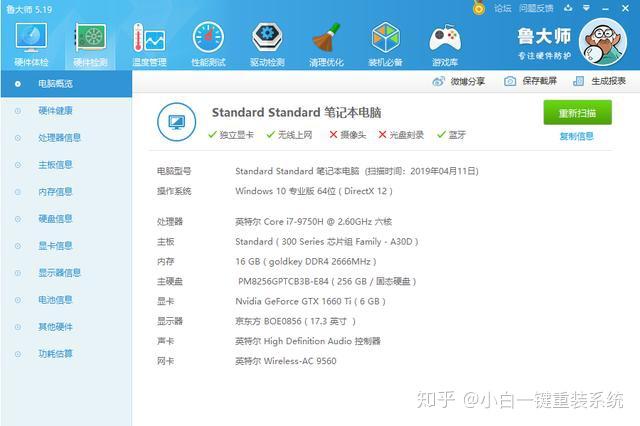Click the 微博分享 Weibo share icon
The image size is (640, 426).
tap(438, 81)
